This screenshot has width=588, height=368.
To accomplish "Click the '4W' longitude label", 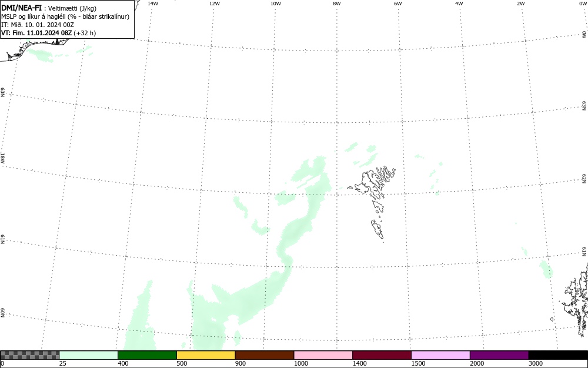I will tap(459, 4).
